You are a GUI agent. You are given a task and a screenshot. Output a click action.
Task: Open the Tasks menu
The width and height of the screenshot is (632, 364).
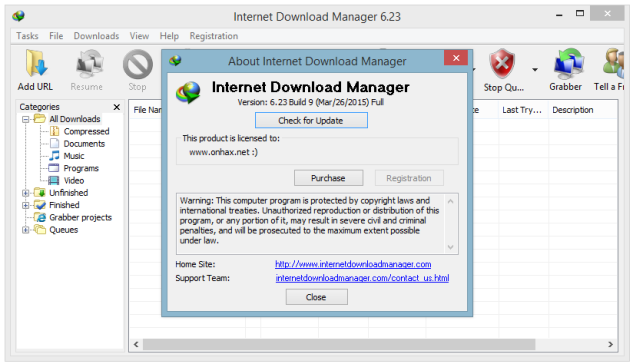27,36
